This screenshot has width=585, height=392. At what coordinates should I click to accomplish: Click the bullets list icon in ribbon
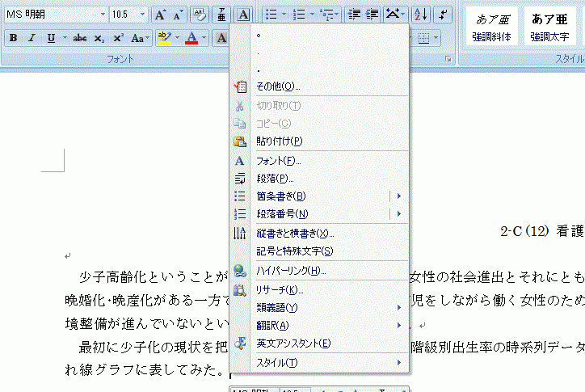(x=271, y=15)
